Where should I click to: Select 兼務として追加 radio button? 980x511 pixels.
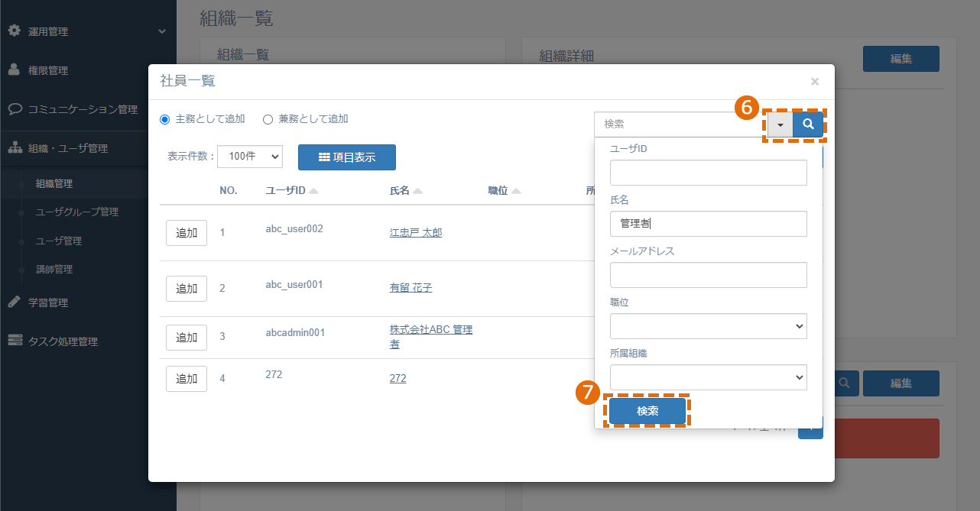point(268,119)
